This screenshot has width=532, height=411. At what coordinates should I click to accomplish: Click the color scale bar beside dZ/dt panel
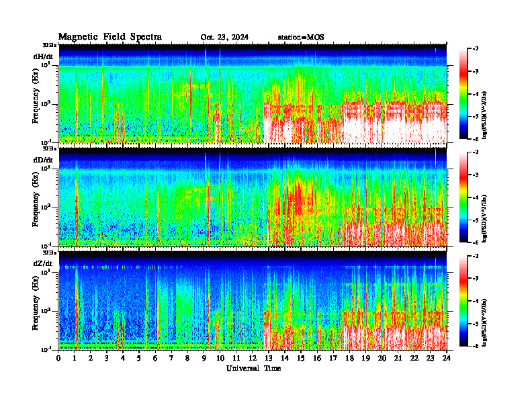[463, 301]
